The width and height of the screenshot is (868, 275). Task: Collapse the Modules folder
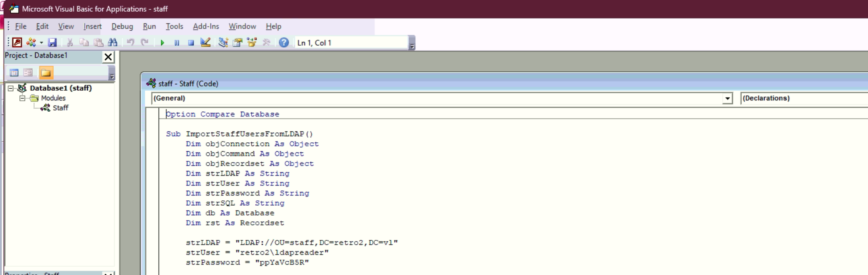pyautogui.click(x=23, y=98)
